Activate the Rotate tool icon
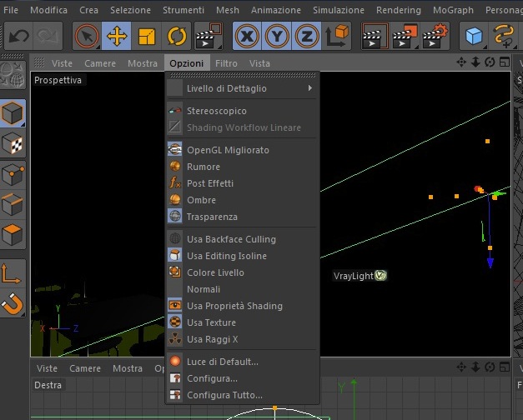This screenshot has width=523, height=420. pos(176,36)
